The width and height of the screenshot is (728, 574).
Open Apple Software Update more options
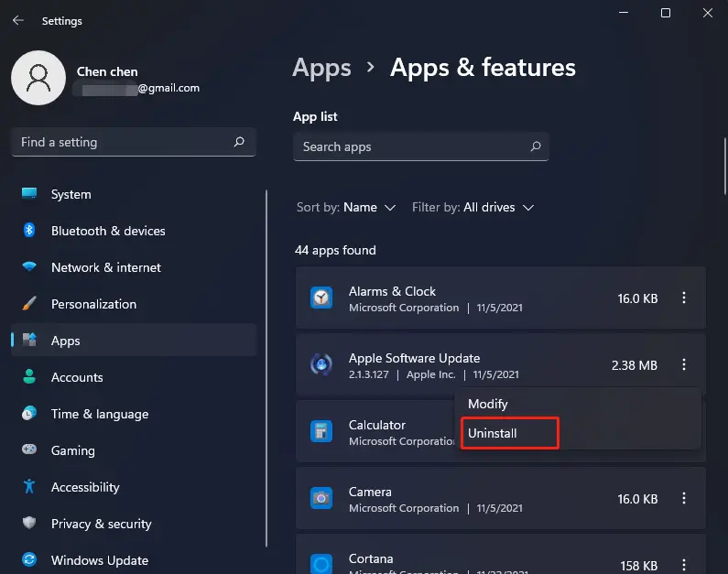tap(684, 364)
